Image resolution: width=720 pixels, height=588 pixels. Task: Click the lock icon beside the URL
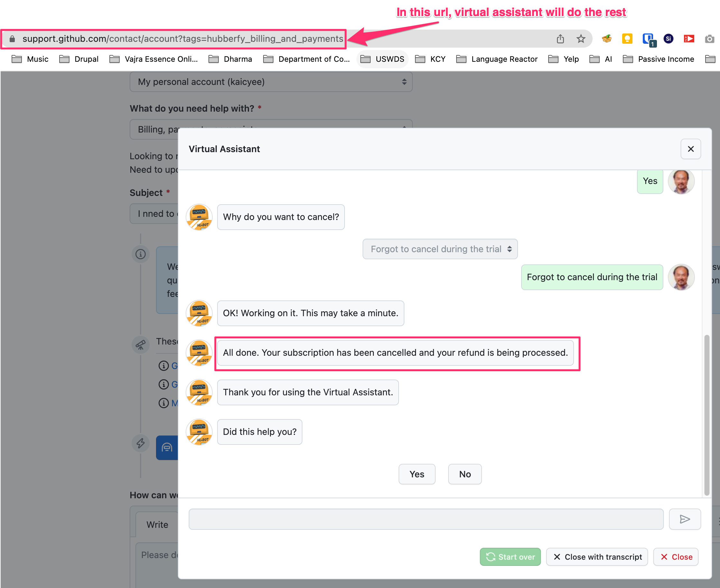pos(12,39)
